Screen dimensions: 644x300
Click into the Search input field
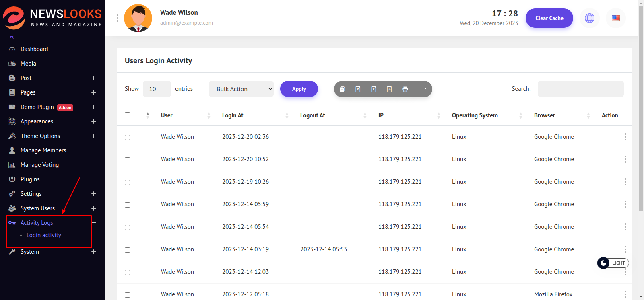click(x=580, y=89)
